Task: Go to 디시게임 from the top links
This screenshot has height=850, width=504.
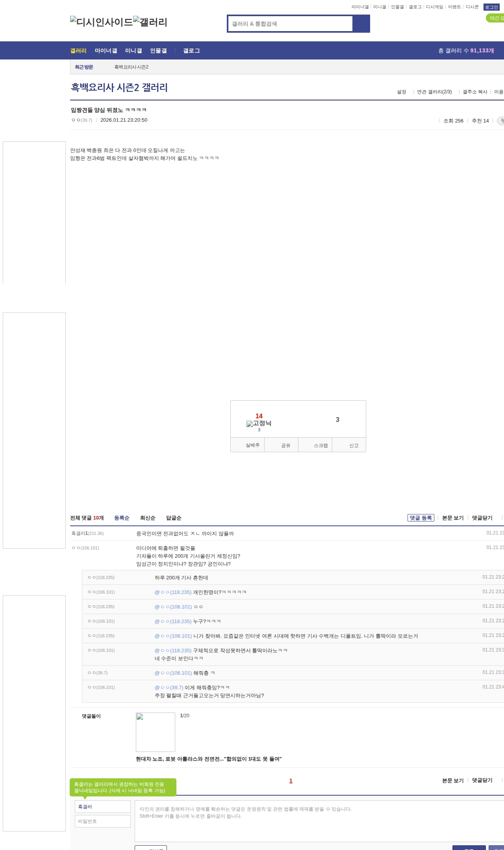Action: click(x=435, y=7)
